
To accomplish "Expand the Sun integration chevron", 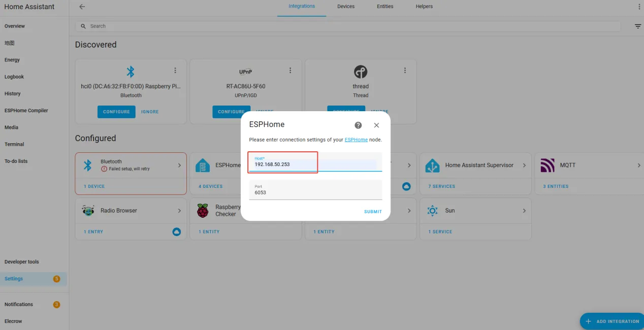I will pyautogui.click(x=524, y=211).
